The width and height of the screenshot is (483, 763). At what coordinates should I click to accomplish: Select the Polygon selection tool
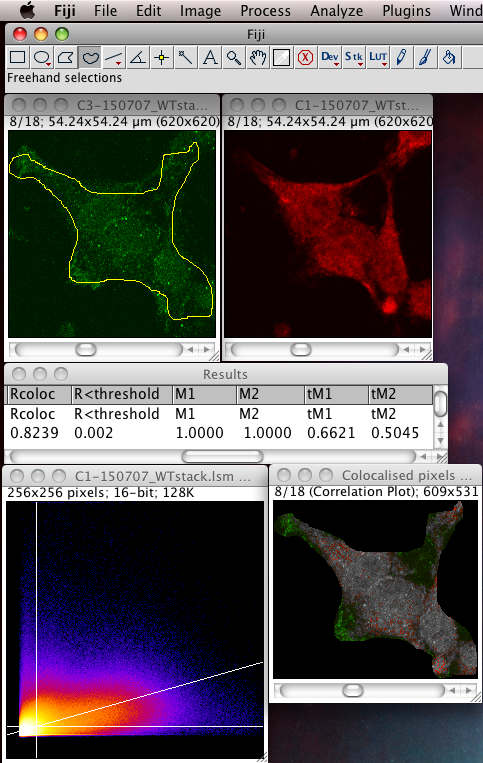click(66, 57)
